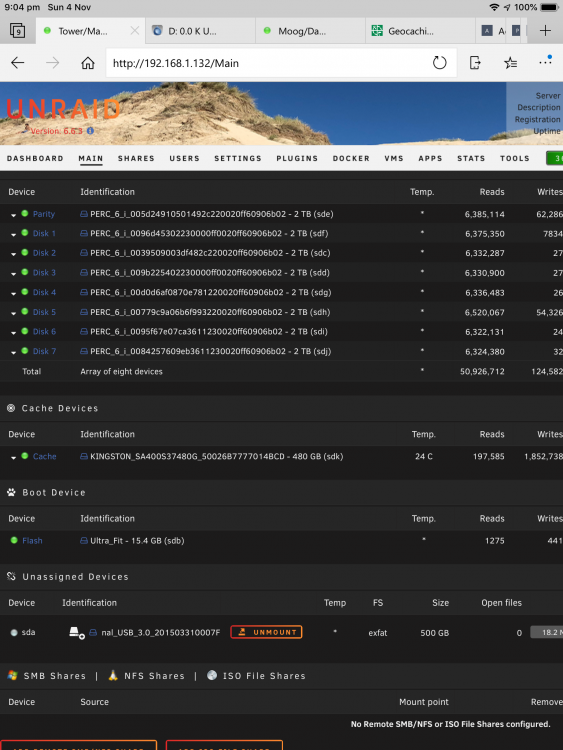Switch to the Geocachi... tab

pyautogui.click(x=420, y=31)
